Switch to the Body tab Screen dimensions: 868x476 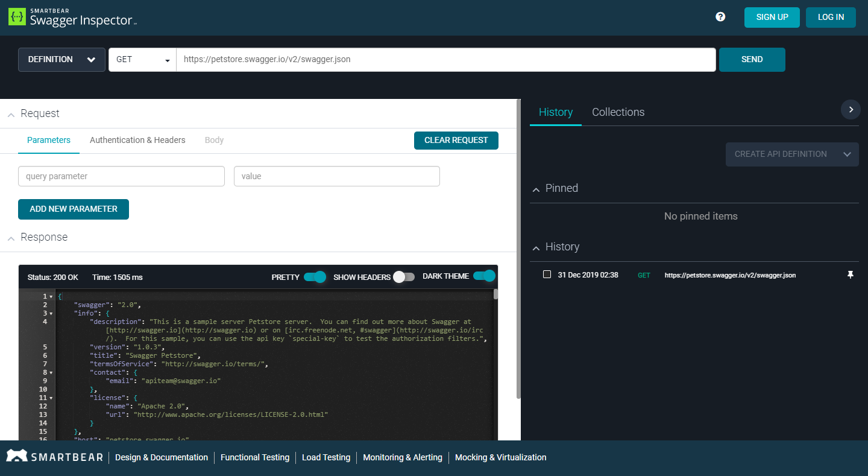coord(214,140)
